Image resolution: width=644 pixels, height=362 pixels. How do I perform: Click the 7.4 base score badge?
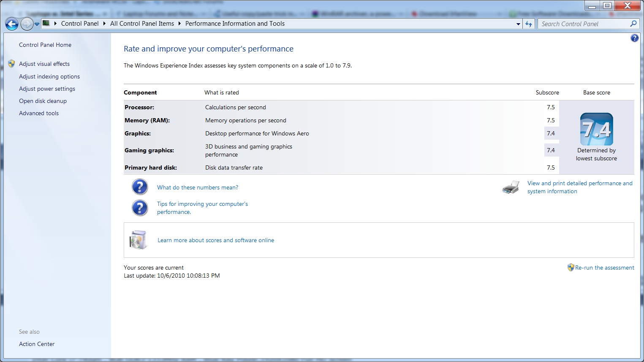(596, 129)
